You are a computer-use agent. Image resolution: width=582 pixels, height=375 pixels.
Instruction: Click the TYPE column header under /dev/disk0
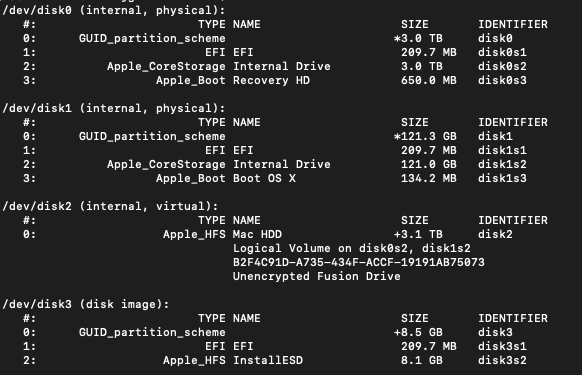coord(212,24)
